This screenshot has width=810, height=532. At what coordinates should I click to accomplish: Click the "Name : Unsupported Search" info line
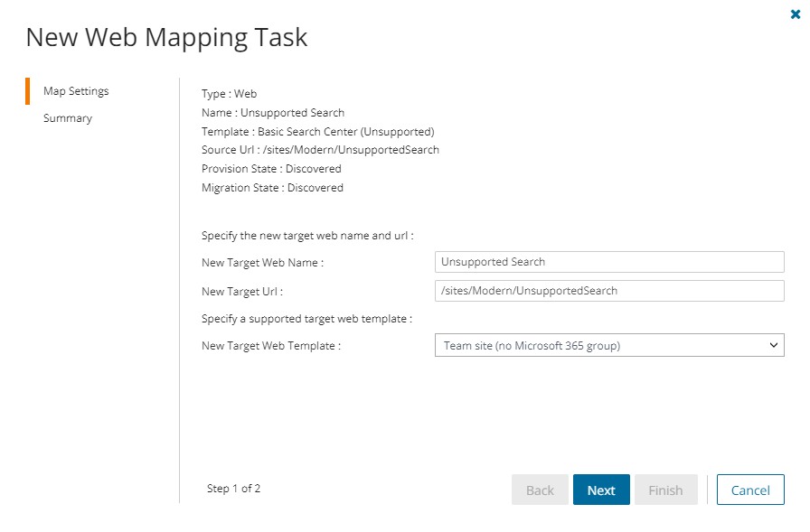tap(272, 113)
